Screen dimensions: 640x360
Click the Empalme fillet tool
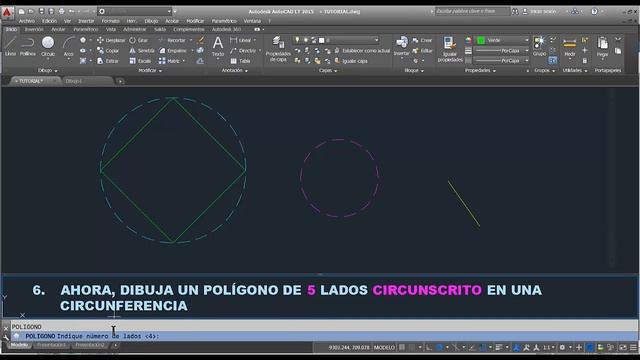[x=173, y=51]
